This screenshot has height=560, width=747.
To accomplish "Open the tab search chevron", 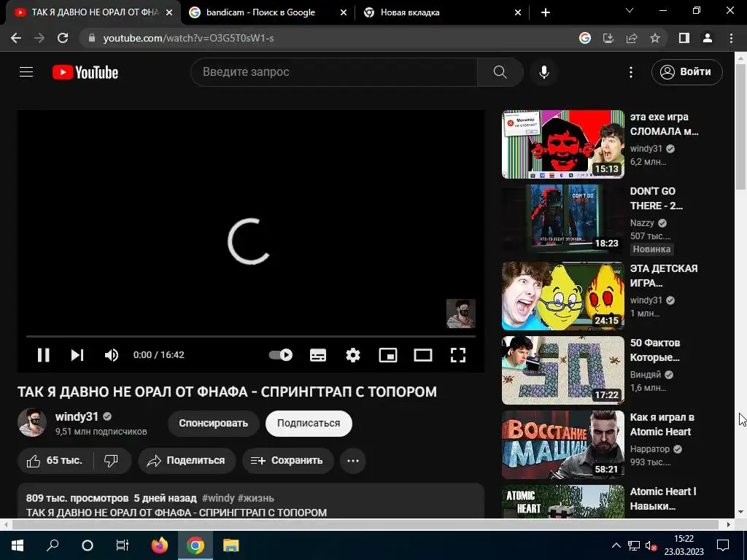I will click(x=630, y=10).
